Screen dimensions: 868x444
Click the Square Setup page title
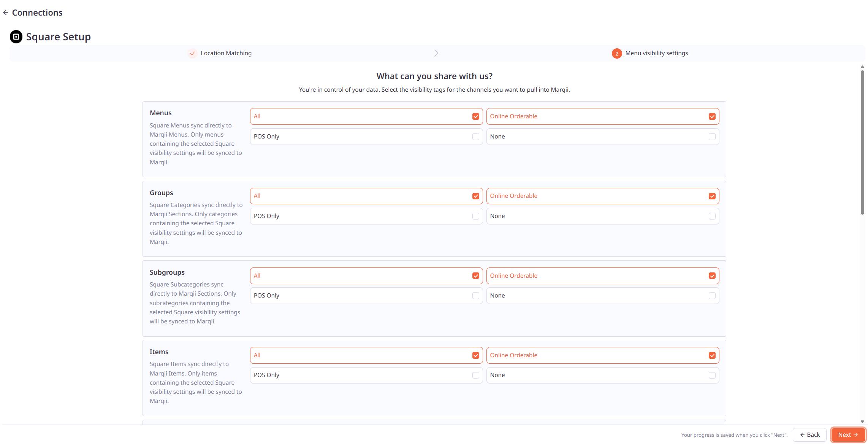(59, 37)
